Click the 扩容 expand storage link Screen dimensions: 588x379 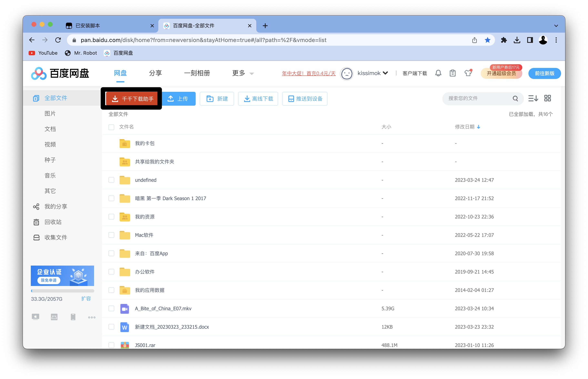[86, 298]
